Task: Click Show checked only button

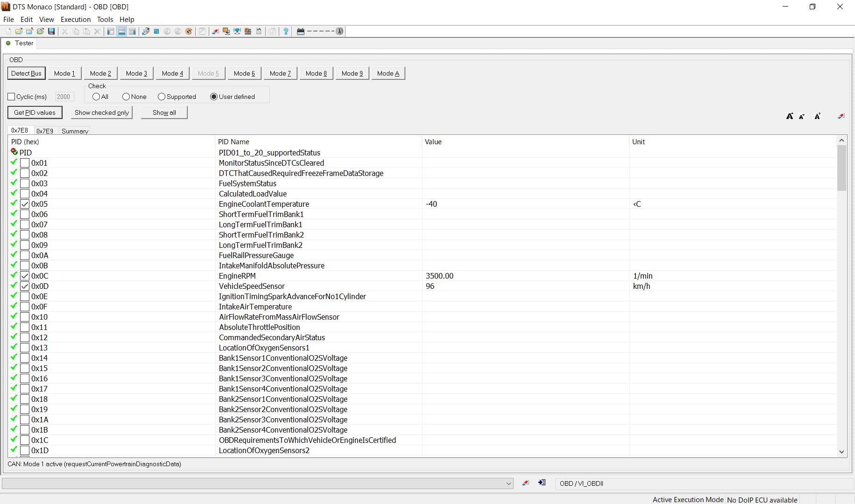Action: point(102,112)
